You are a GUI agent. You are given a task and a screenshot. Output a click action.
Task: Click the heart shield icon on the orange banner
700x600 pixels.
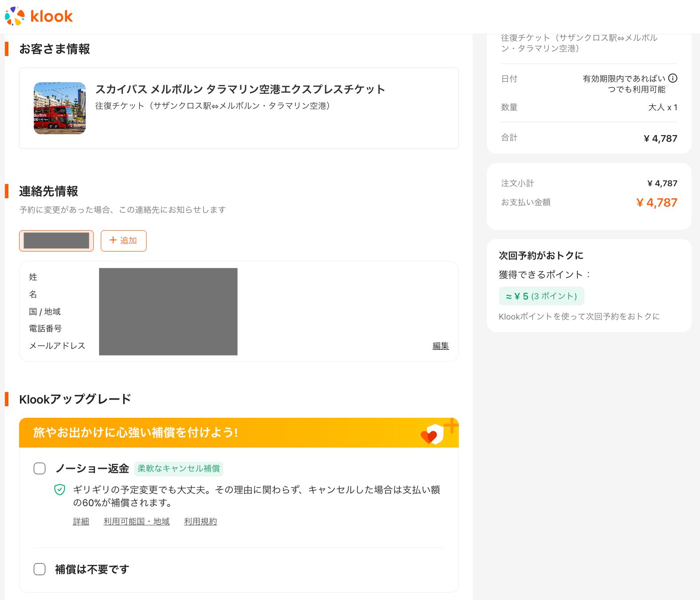point(433,434)
